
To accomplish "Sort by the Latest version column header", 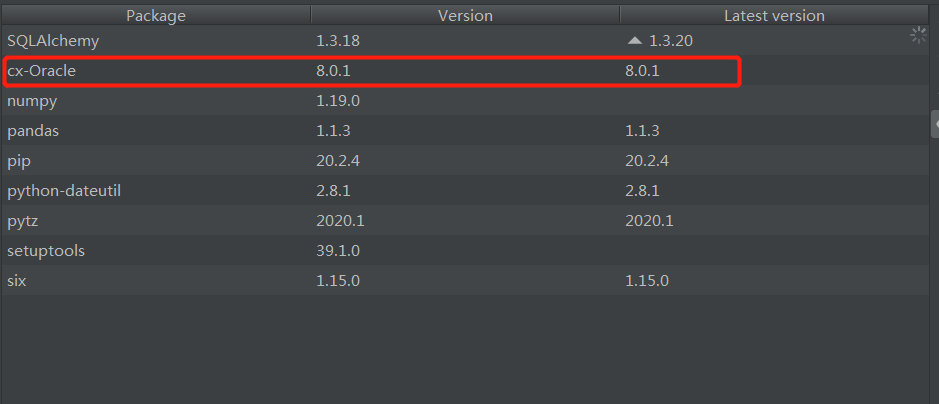I will coord(774,16).
